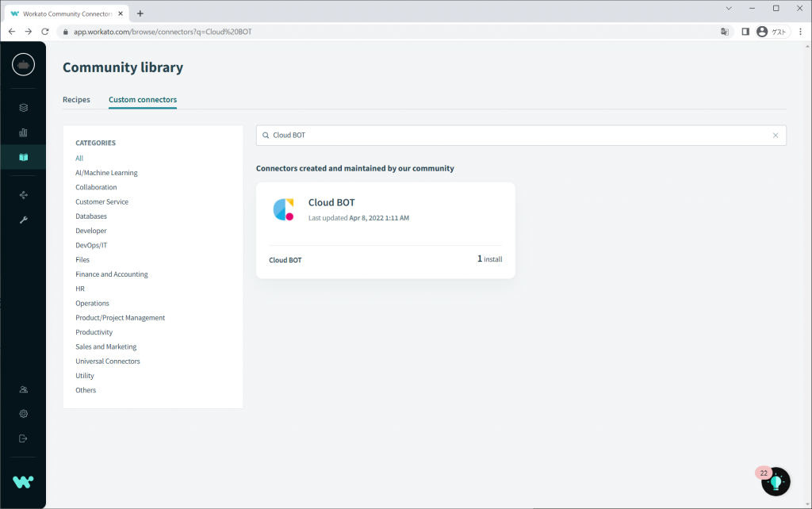Click the Last updated Apr 8, 2022 text
This screenshot has width=812, height=509.
358,218
